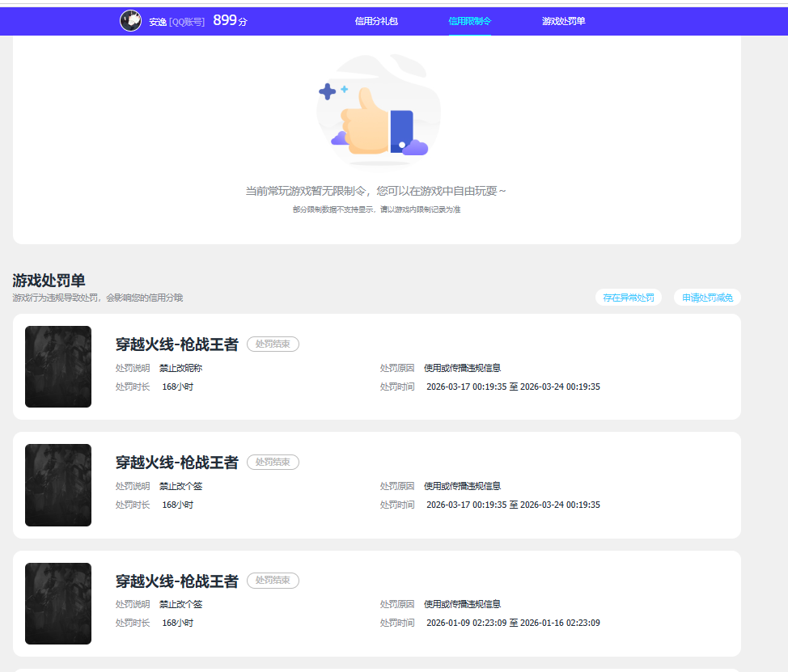Switch to the 信用限制令 tab
The height and width of the screenshot is (672, 788).
[x=469, y=21]
